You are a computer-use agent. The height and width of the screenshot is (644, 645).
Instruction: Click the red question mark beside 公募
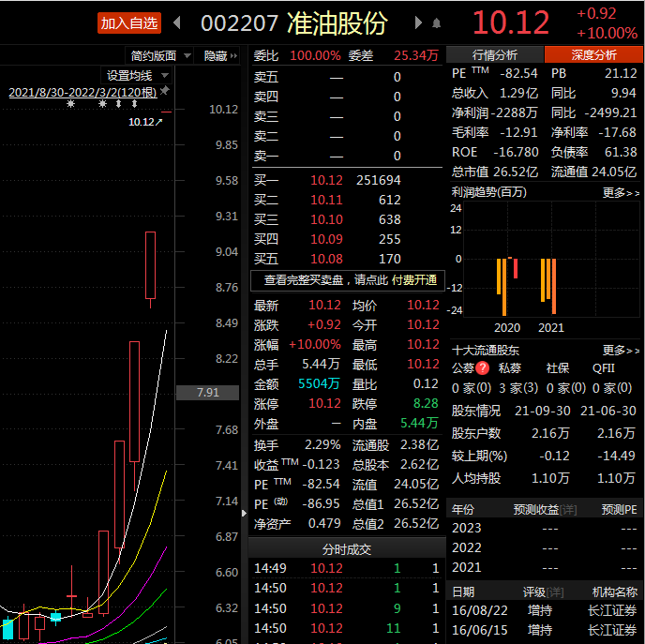pos(483,368)
